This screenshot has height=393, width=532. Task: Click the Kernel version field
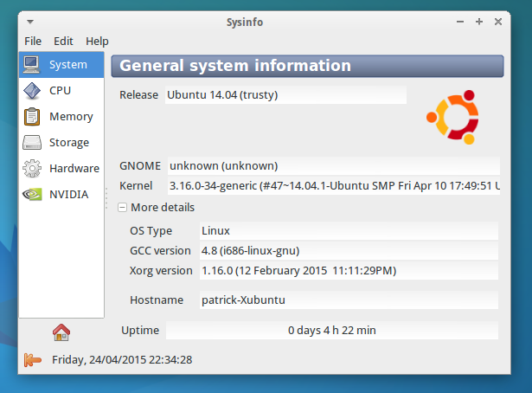tap(334, 185)
